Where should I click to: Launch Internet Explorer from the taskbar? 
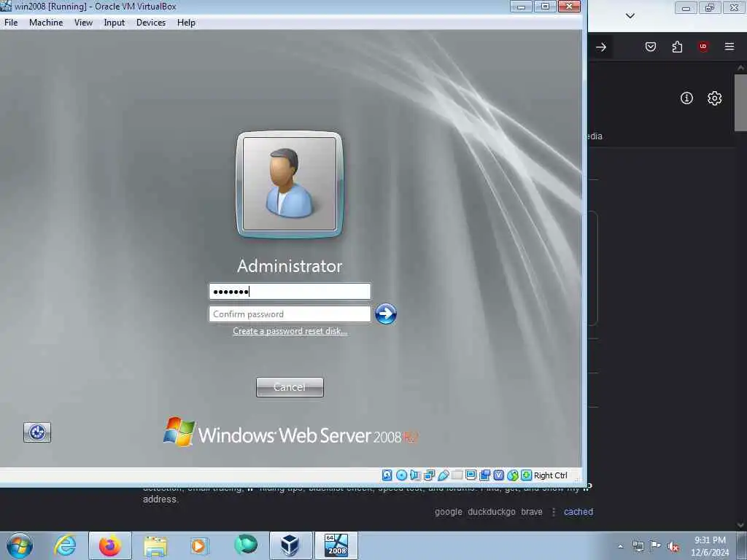click(65, 545)
